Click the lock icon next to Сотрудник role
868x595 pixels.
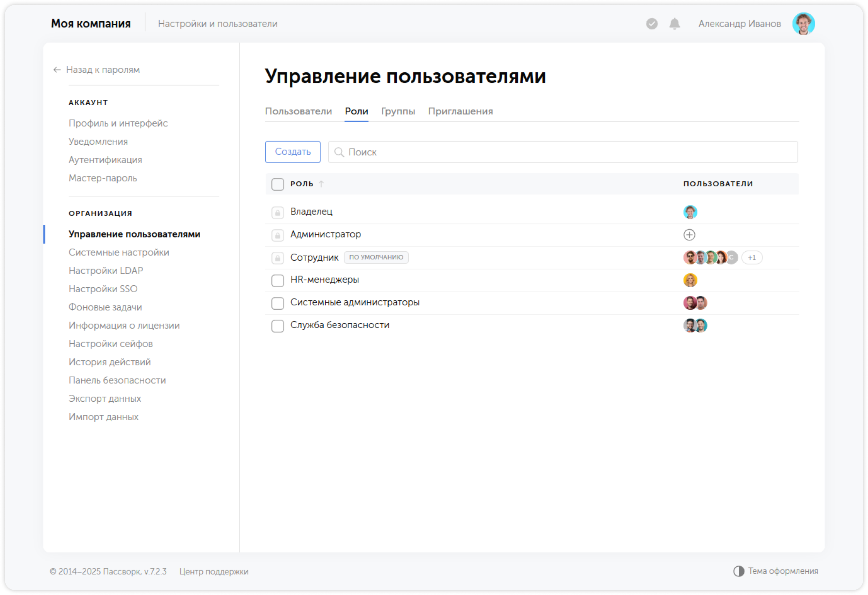point(277,257)
